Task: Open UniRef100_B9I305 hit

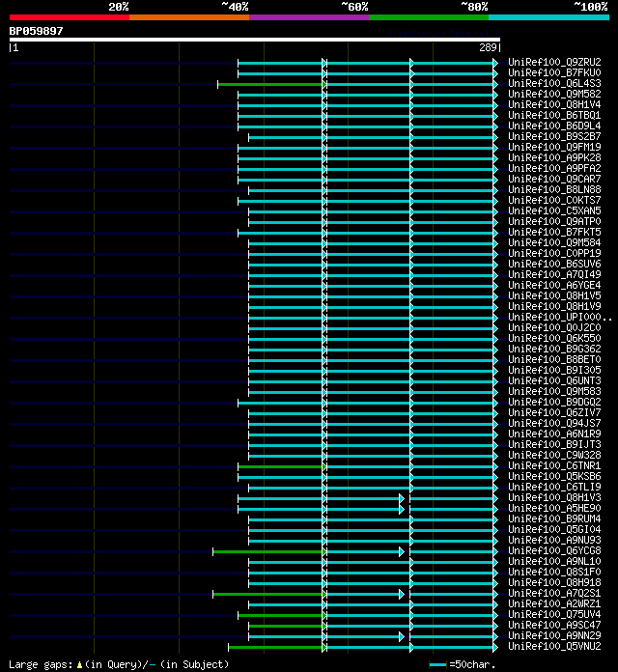Action: [x=554, y=371]
